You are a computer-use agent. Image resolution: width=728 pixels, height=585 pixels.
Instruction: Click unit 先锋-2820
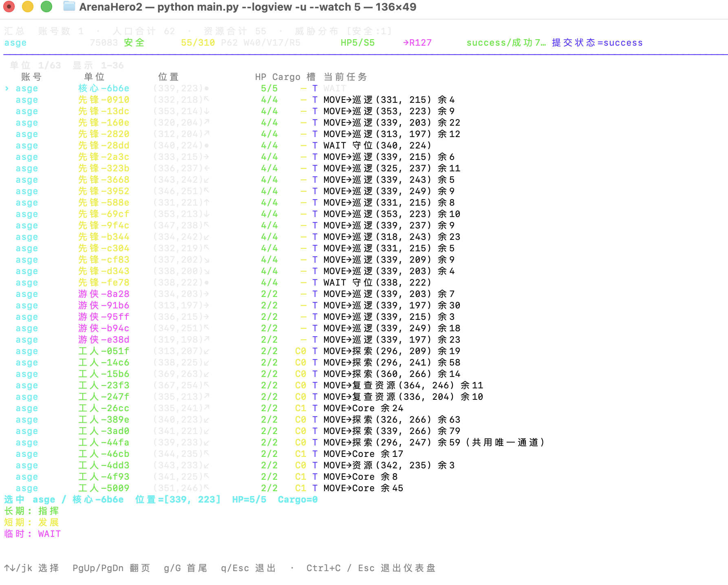tap(104, 134)
